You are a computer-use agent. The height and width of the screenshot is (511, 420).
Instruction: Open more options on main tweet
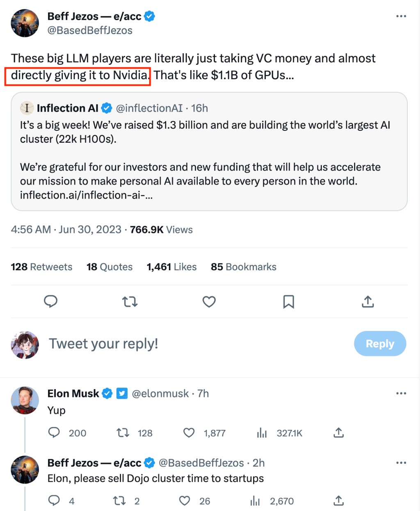[401, 16]
